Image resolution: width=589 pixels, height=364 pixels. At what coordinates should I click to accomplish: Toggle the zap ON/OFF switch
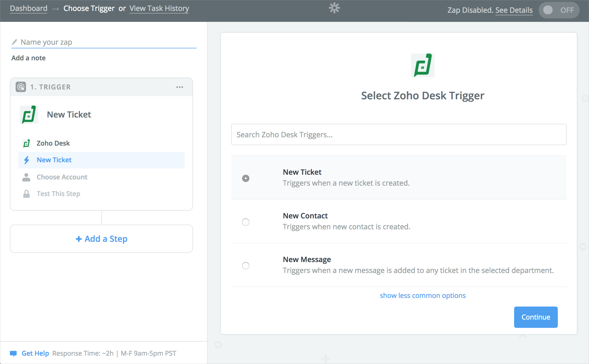(x=559, y=10)
